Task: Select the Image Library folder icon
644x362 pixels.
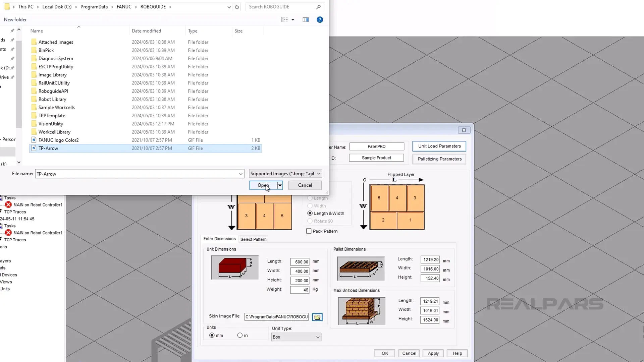Action: click(34, 75)
